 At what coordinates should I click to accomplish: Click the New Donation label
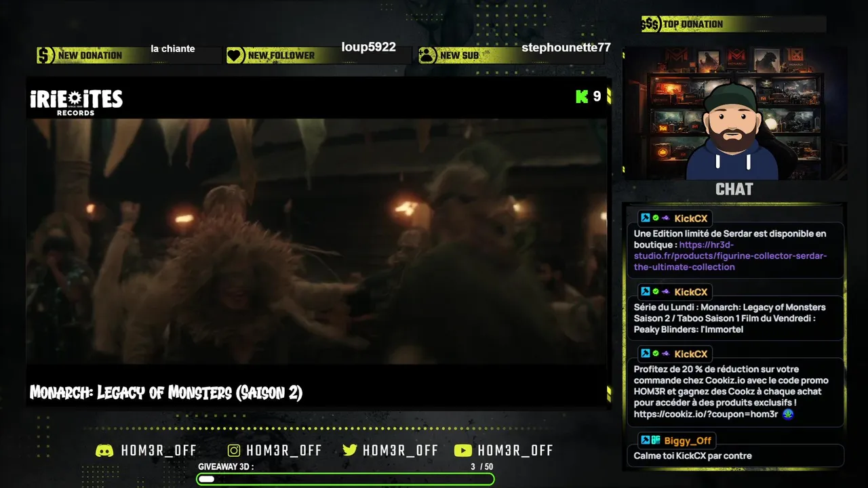coord(90,56)
